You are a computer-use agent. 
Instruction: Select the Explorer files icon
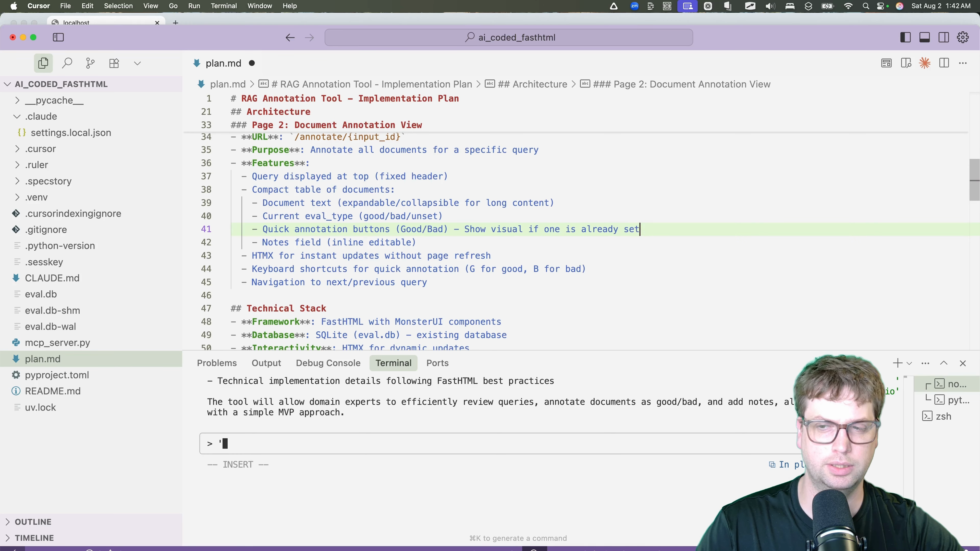pos(43,63)
